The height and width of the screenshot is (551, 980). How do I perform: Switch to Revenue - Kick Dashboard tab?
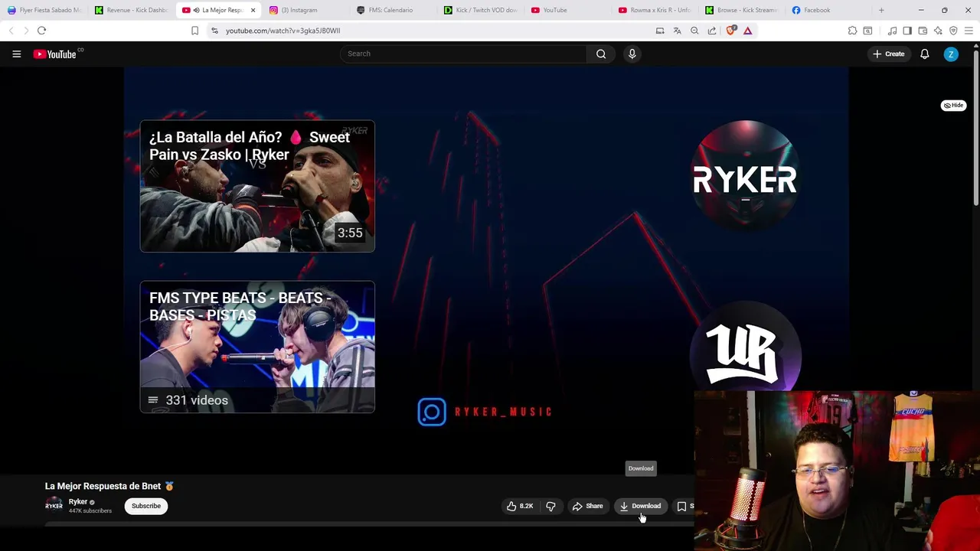click(132, 10)
